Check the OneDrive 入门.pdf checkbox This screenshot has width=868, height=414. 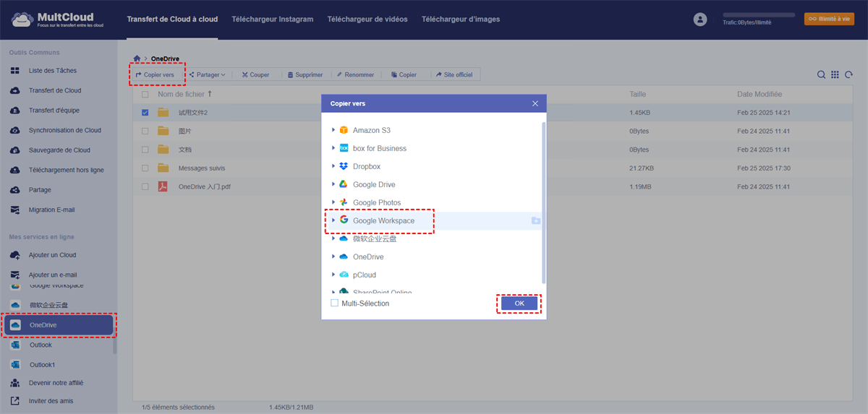point(145,186)
